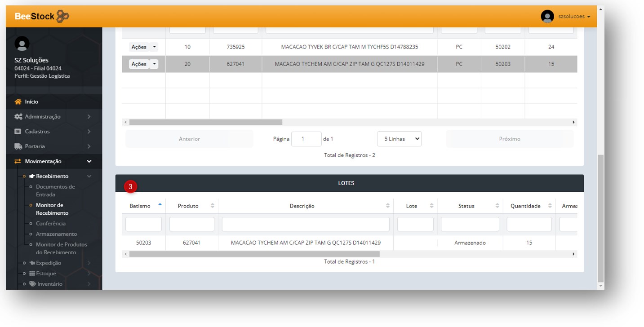Click the Início home icon
Viewport: 644px width, 327px height.
(18, 102)
